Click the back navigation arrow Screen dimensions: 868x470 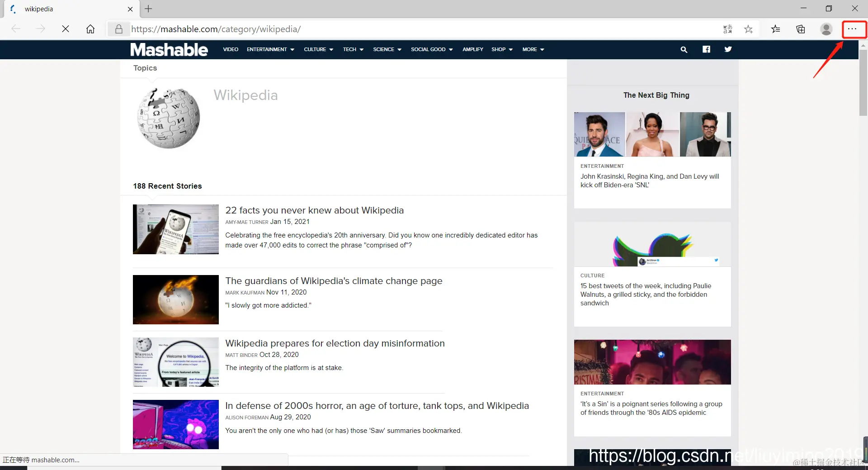(x=16, y=29)
